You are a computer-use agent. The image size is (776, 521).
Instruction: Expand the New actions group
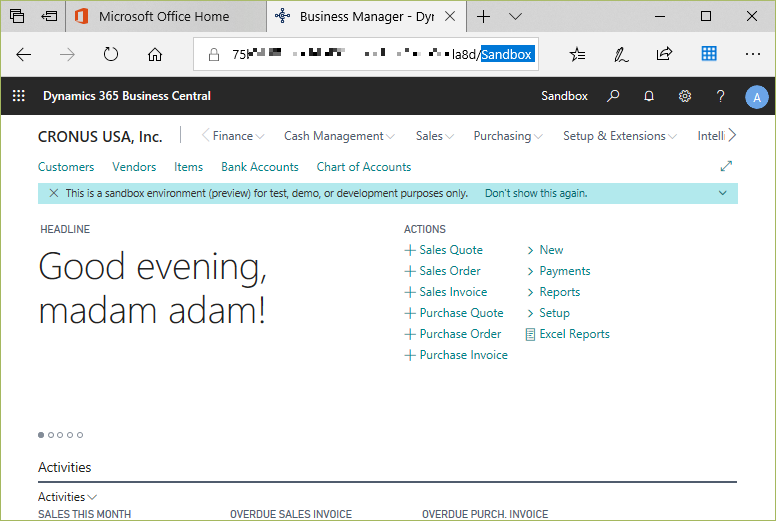click(x=545, y=250)
